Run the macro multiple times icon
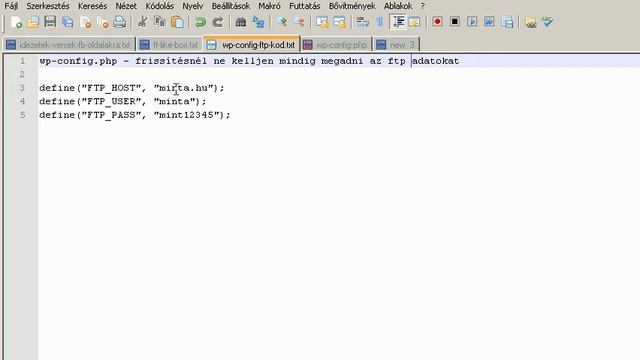 point(489,22)
